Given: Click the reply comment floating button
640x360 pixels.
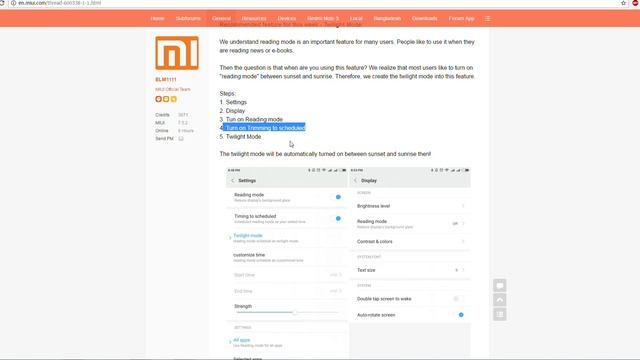Looking at the screenshot, I should 500,285.
